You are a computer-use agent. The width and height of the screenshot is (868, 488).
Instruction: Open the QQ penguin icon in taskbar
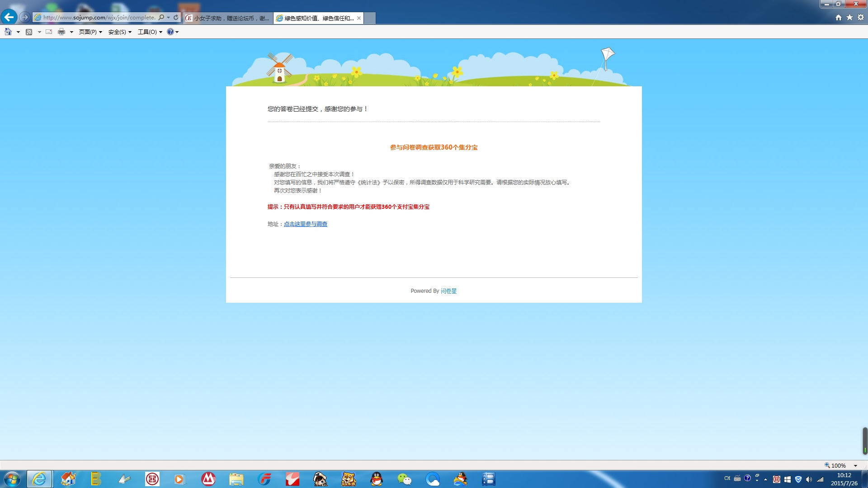pyautogui.click(x=377, y=479)
